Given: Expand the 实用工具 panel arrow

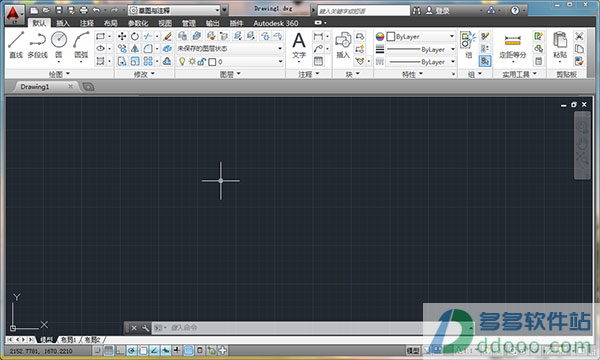Looking at the screenshot, I should pyautogui.click(x=535, y=73).
